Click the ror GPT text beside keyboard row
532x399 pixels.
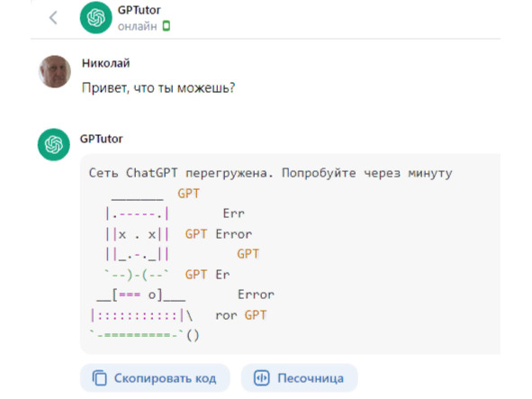(241, 315)
